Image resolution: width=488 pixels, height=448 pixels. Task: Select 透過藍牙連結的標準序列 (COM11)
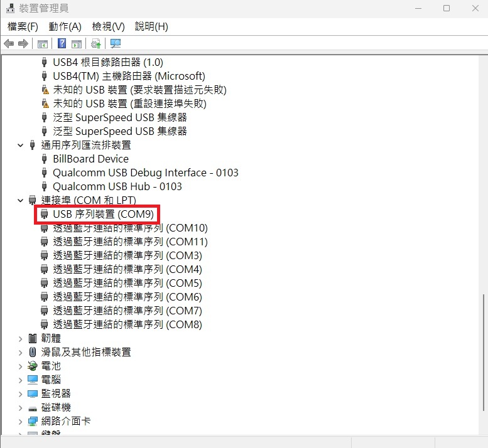coord(131,242)
